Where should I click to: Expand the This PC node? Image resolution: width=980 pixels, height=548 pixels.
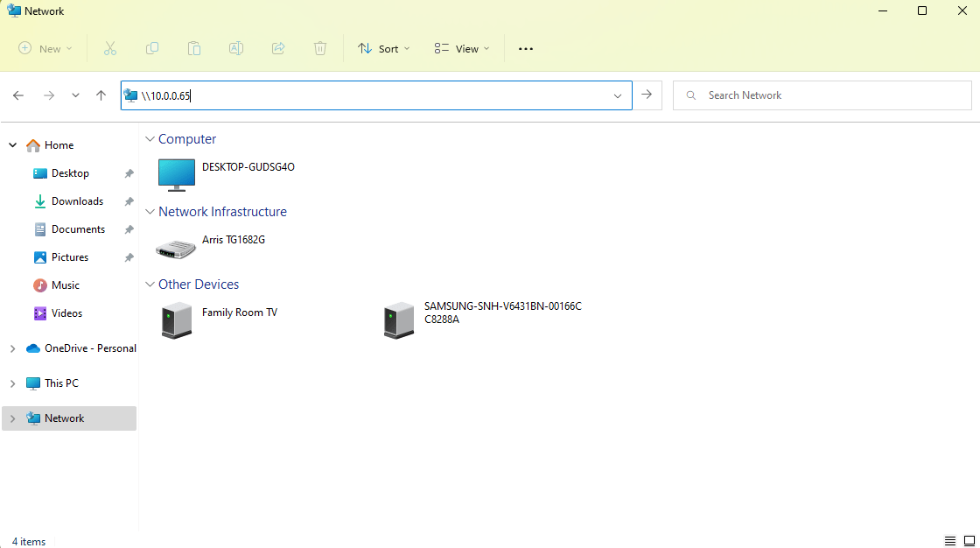tap(12, 383)
